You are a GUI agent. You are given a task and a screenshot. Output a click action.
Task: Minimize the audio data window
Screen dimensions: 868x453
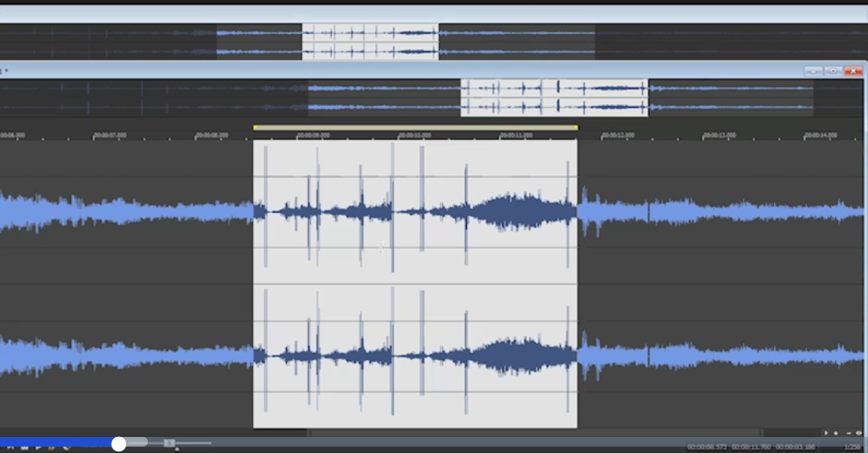pyautogui.click(x=813, y=71)
